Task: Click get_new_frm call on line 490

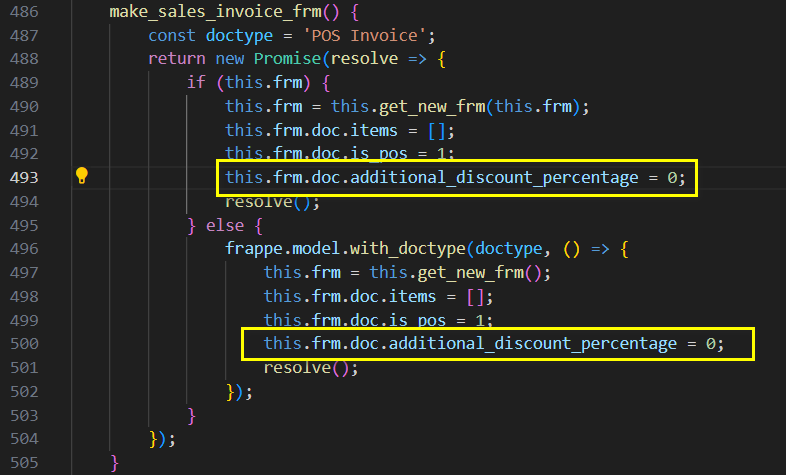Action: click(432, 106)
